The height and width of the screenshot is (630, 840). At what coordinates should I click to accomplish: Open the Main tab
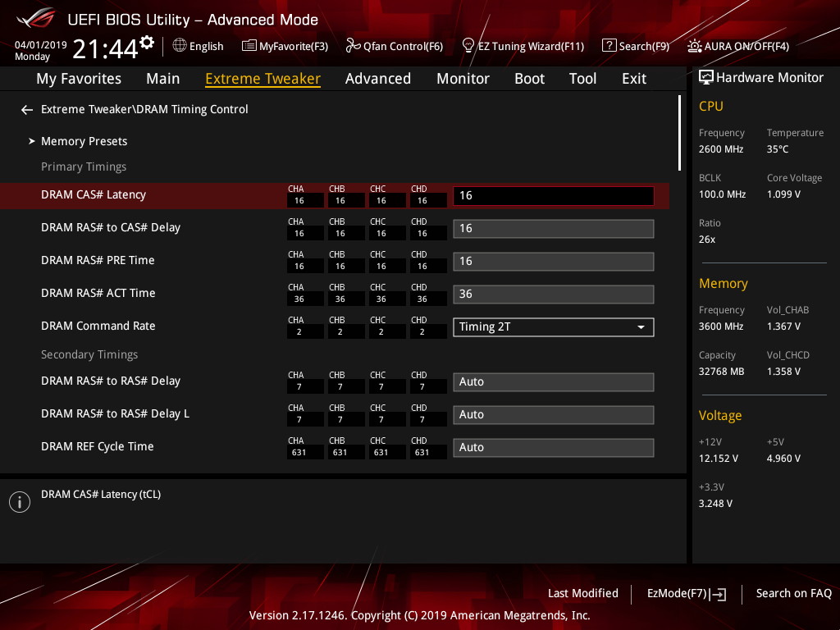click(x=163, y=79)
